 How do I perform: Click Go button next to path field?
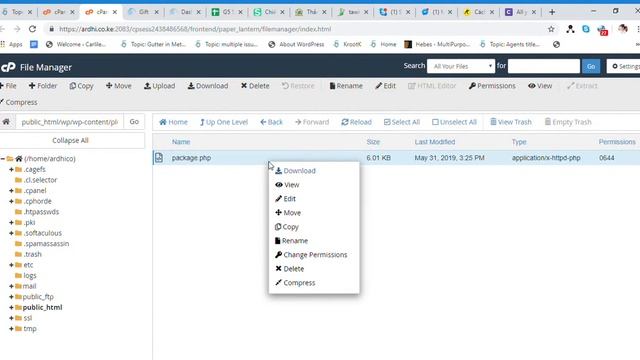pos(134,122)
